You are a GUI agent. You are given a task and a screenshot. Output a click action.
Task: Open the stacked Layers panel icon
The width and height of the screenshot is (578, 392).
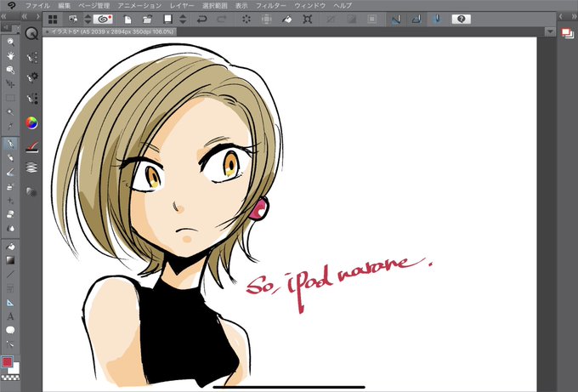click(32, 168)
